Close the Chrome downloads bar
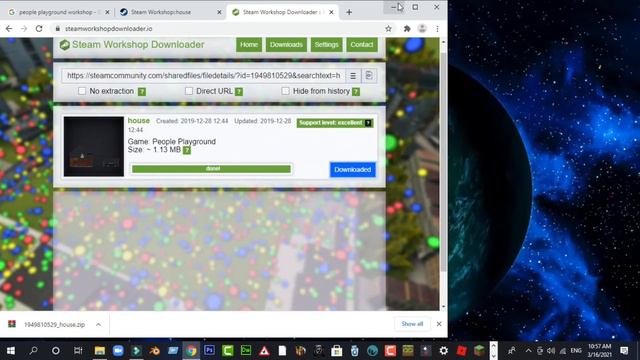This screenshot has width=640, height=360. 439,324
